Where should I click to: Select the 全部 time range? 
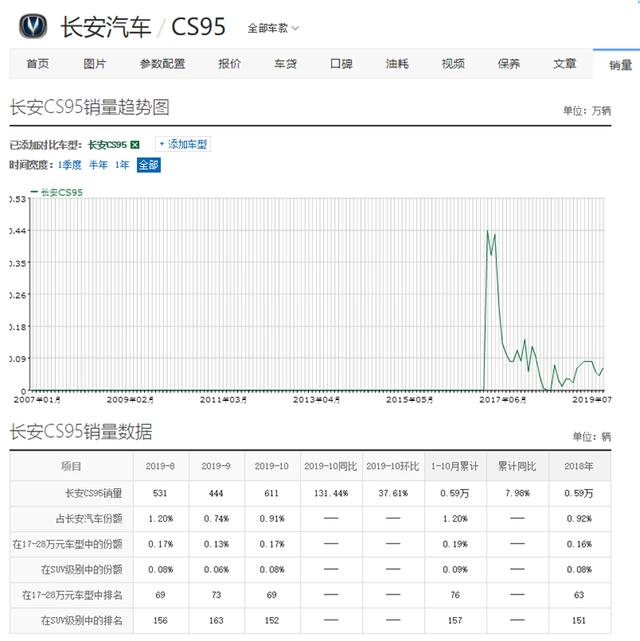tap(148, 165)
